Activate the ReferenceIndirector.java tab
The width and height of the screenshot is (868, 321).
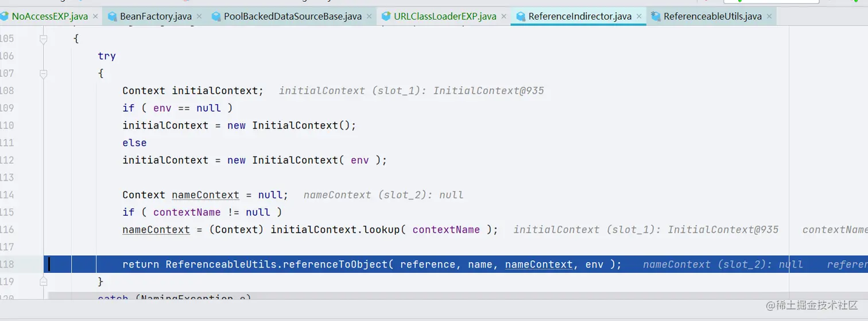(580, 16)
